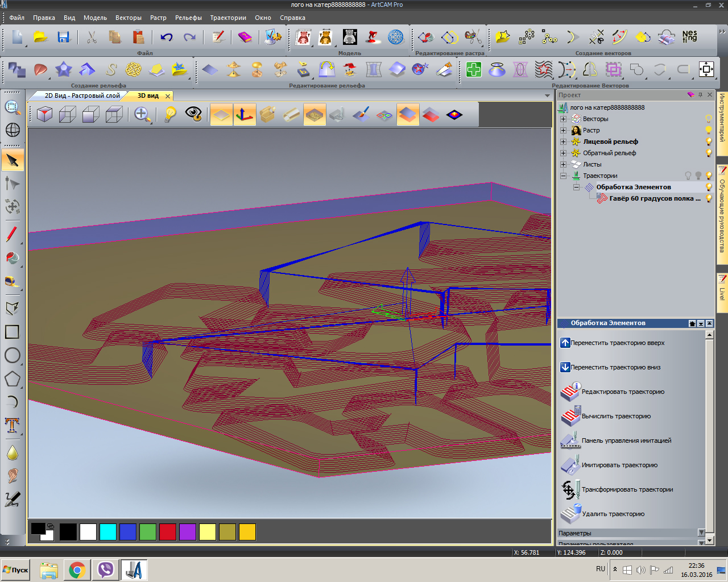Pick the red color swatch
The height and width of the screenshot is (582, 728).
pyautogui.click(x=168, y=532)
